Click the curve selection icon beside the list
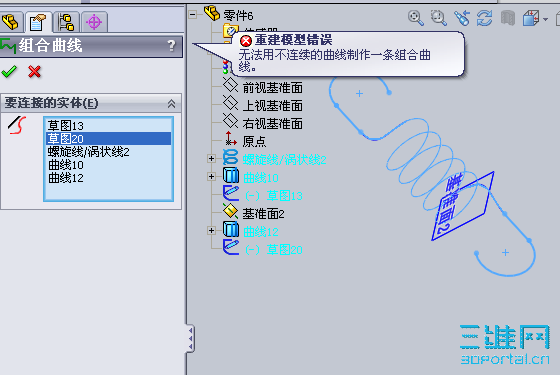560x375 pixels. (17, 125)
